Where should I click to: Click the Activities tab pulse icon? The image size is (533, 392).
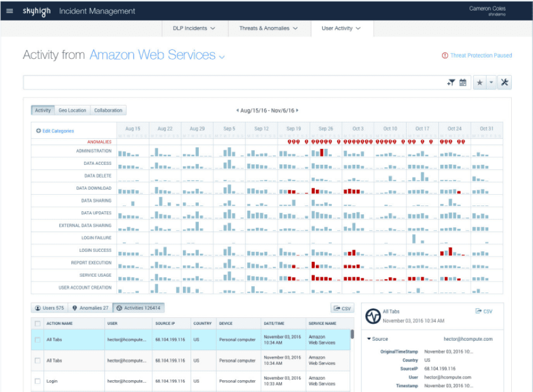(x=119, y=308)
